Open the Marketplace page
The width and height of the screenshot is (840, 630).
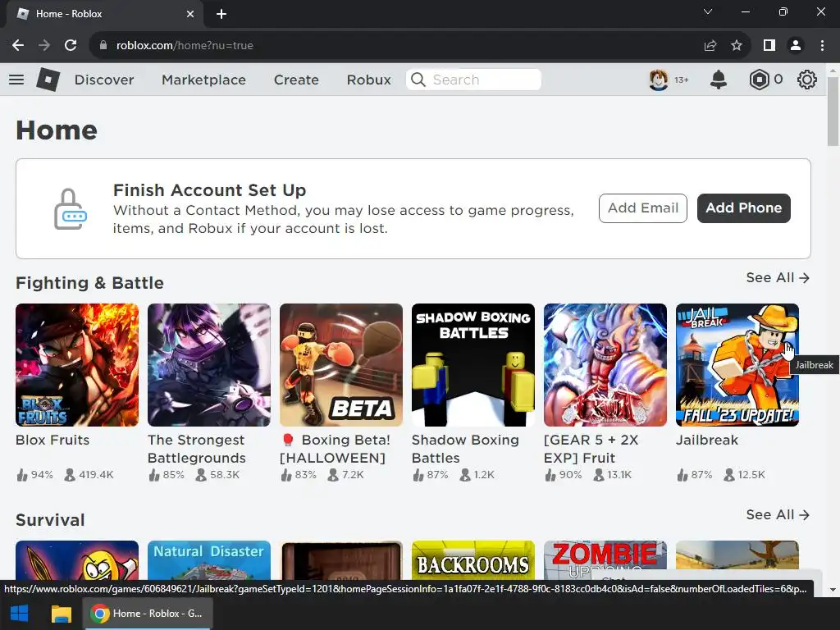coord(203,80)
